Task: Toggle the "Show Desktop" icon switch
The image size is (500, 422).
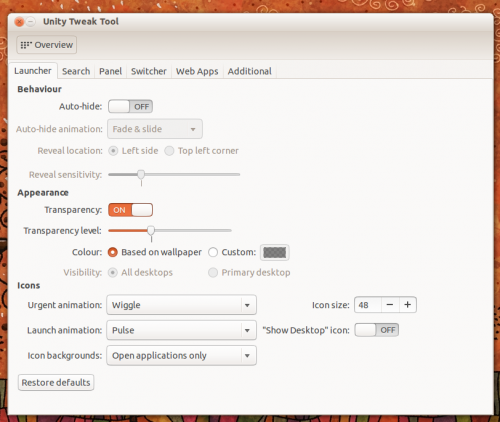Action: tap(377, 330)
